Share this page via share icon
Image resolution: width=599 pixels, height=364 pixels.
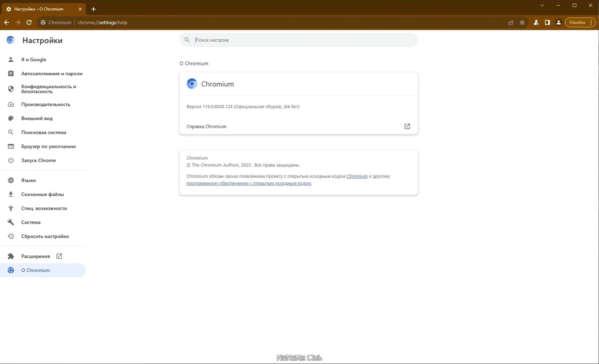point(511,22)
